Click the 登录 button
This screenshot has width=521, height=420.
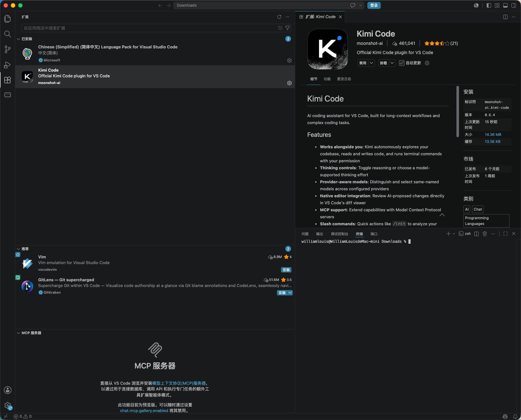point(374,5)
